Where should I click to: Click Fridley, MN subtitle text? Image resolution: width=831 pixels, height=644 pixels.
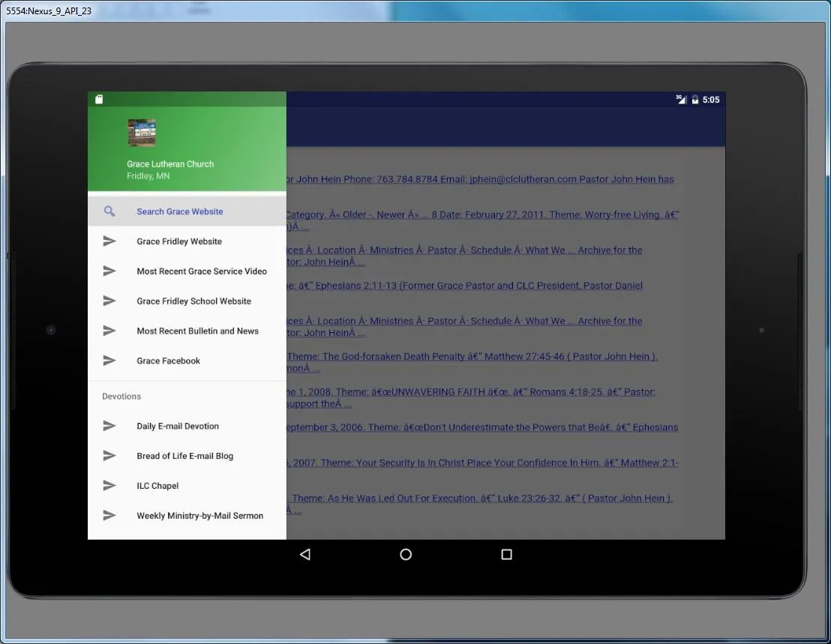click(x=148, y=176)
